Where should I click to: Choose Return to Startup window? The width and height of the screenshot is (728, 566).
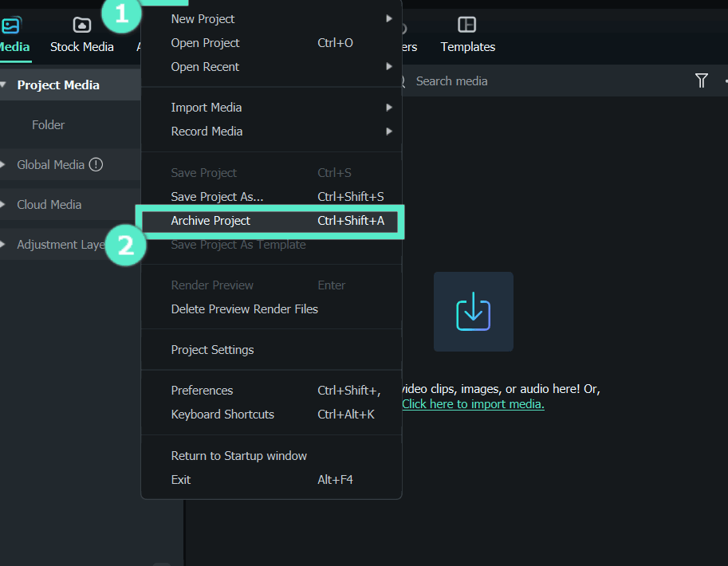[x=271, y=456]
